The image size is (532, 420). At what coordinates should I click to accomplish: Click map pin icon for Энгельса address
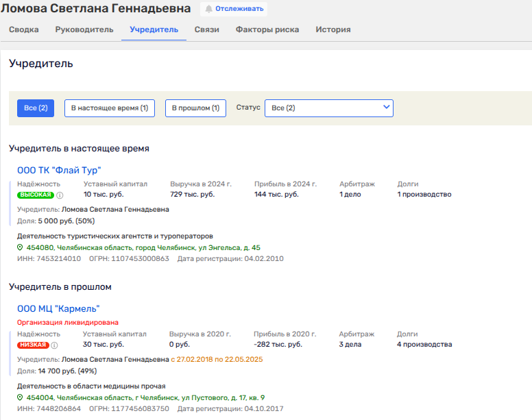coord(21,248)
